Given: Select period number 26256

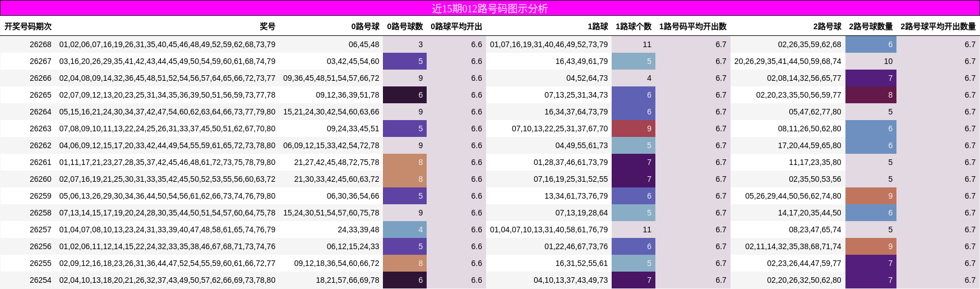Looking at the screenshot, I should [40, 246].
